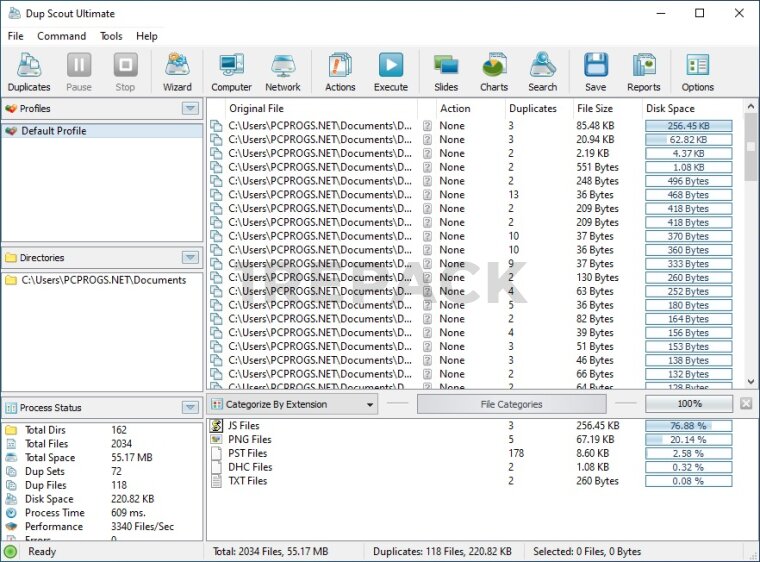Open the Charts toolbar icon

[494, 72]
